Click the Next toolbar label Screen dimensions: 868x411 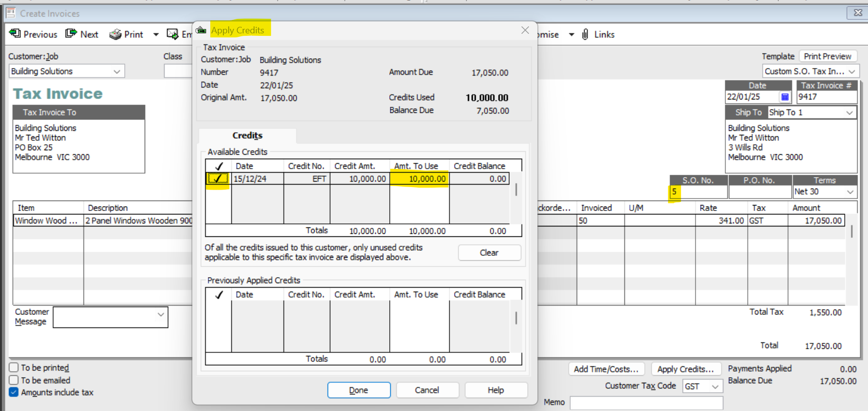click(x=89, y=34)
